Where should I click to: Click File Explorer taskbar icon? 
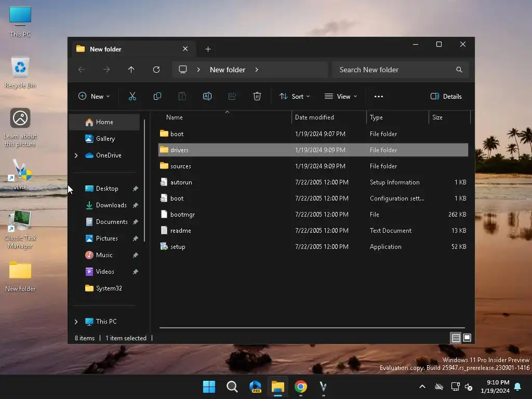[x=278, y=387]
